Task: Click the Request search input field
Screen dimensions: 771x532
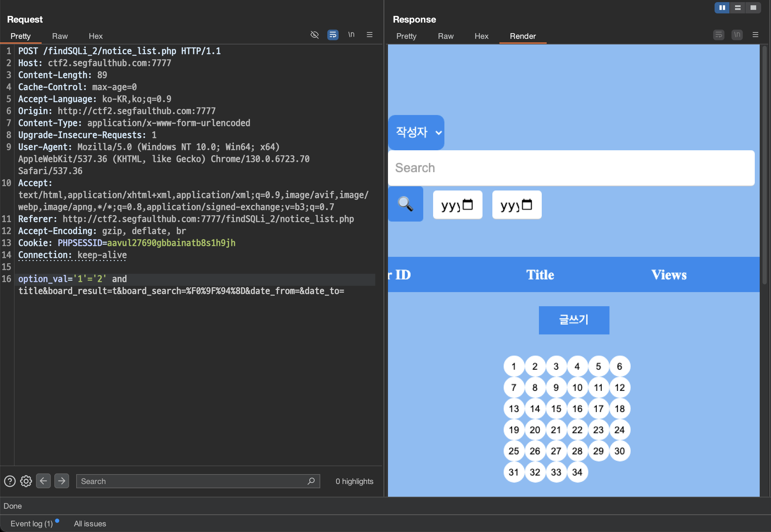Action: click(192, 481)
